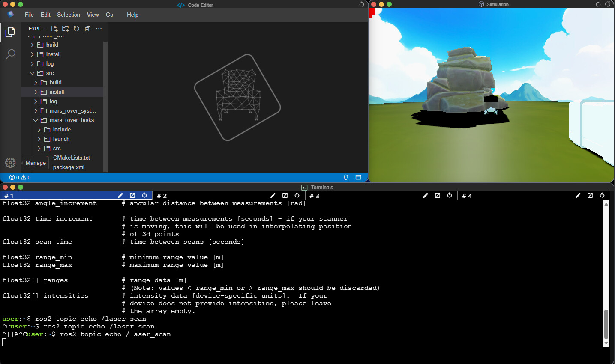
Task: Open the package.xml file
Action: tap(69, 167)
